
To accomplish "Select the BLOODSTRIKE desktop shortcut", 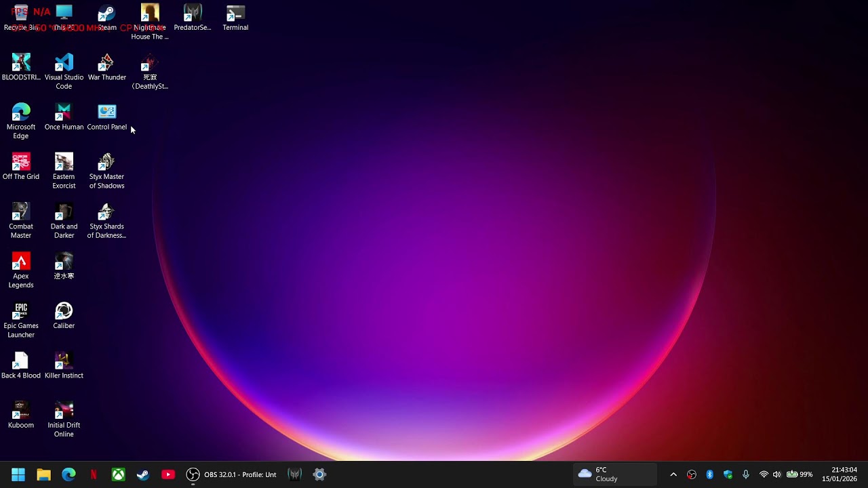I will [x=21, y=68].
